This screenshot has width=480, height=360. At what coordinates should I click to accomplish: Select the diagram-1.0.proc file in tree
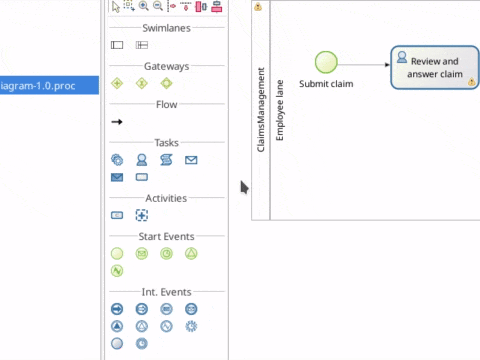coord(49,86)
